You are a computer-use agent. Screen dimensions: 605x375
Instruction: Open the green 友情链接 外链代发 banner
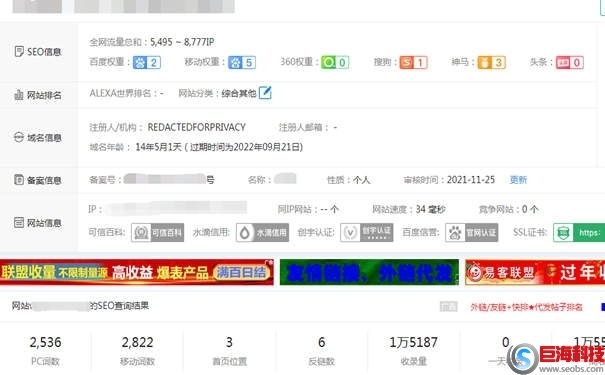[369, 272]
